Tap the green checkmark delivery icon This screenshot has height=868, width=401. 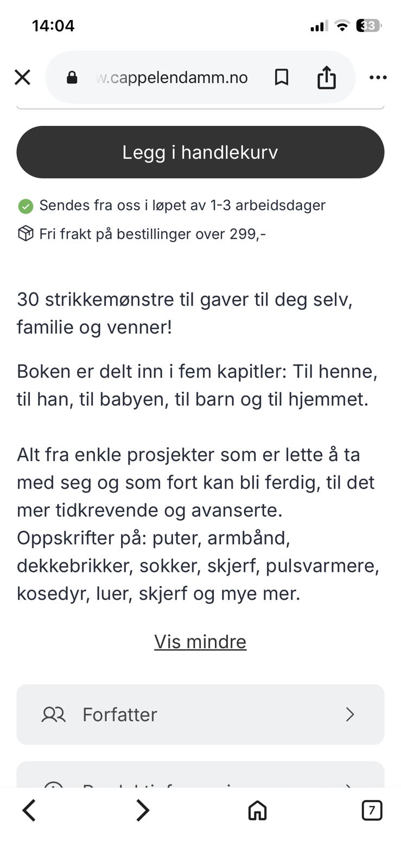click(26, 206)
